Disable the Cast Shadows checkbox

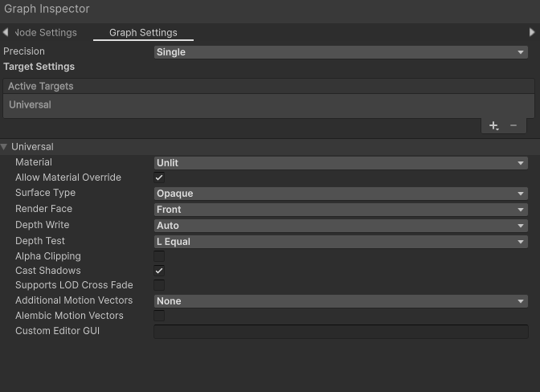pos(159,271)
